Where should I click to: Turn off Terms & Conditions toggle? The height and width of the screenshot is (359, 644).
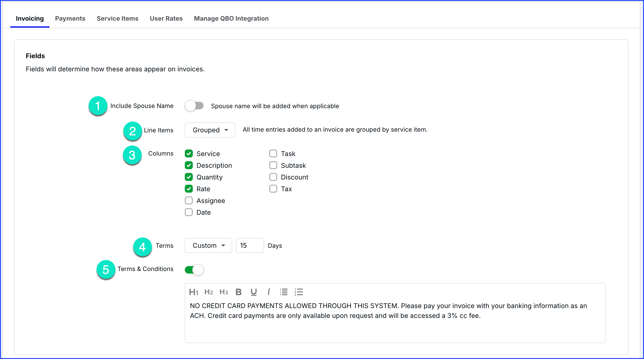[x=194, y=270]
